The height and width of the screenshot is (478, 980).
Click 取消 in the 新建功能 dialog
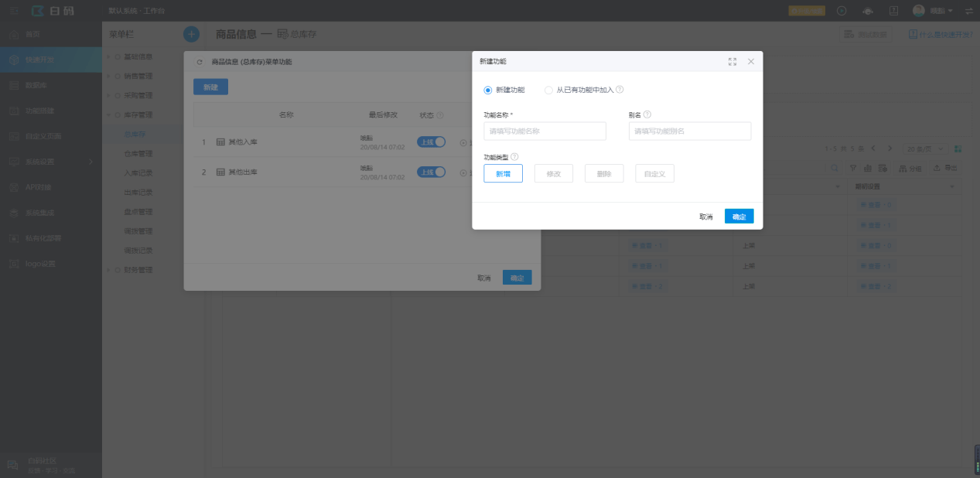click(x=705, y=217)
